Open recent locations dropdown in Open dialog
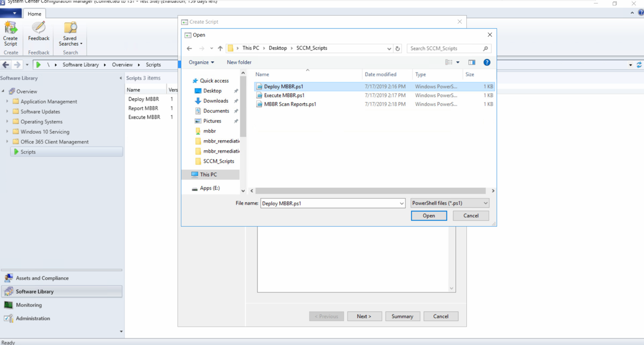Viewport: 644px width, 345px height. [x=211, y=49]
